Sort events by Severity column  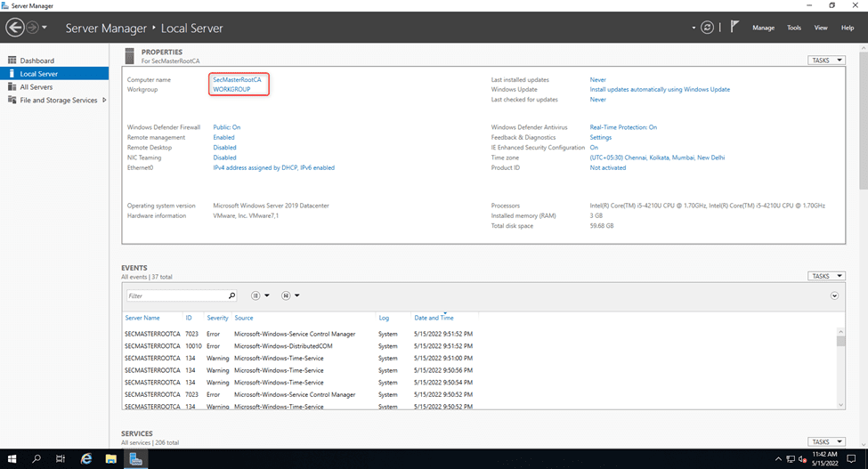coord(217,318)
